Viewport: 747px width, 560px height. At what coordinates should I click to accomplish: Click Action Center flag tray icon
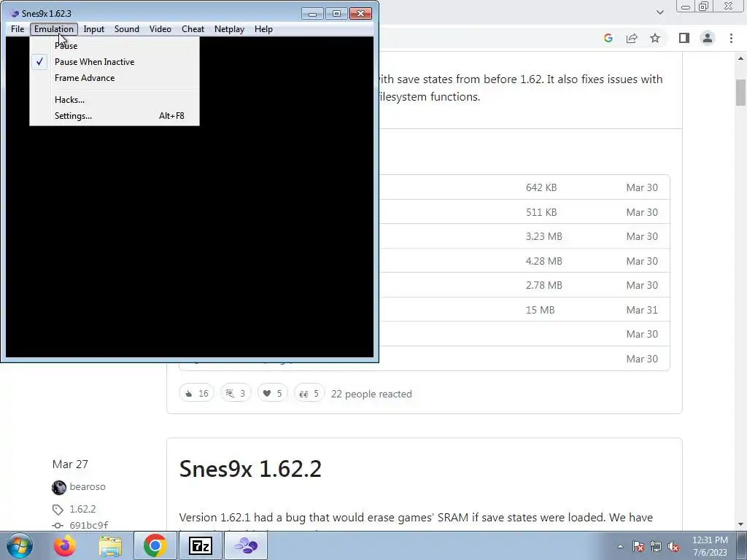coord(638,546)
